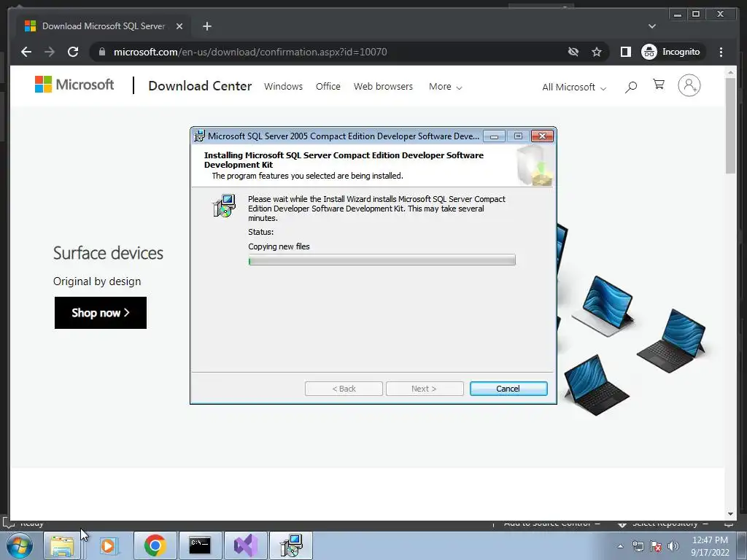
Task: Click the installer title bar icon
Action: point(200,136)
